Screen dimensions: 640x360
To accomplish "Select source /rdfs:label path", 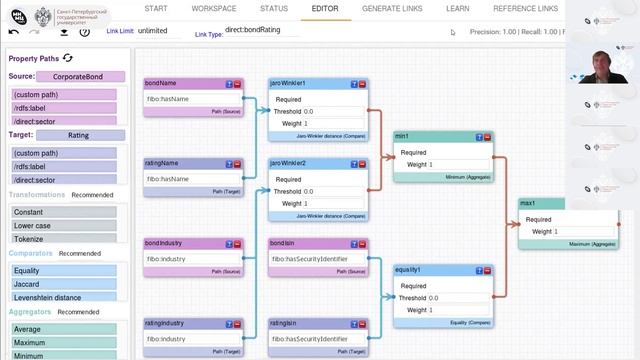I will click(x=64, y=108).
